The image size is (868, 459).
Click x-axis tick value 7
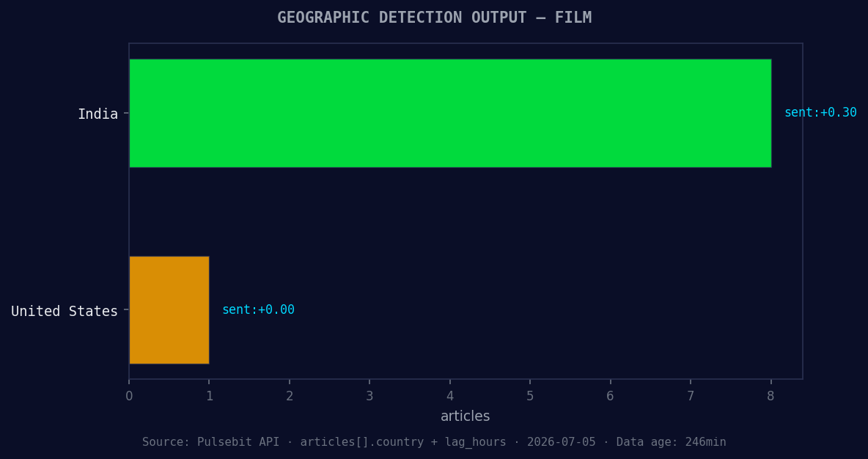(691, 396)
